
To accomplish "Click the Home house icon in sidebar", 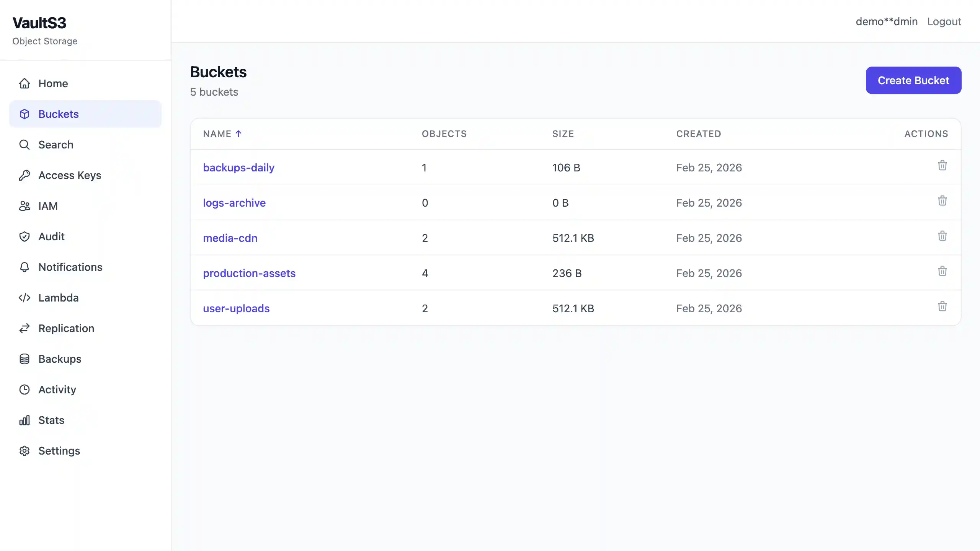I will 24,83.
